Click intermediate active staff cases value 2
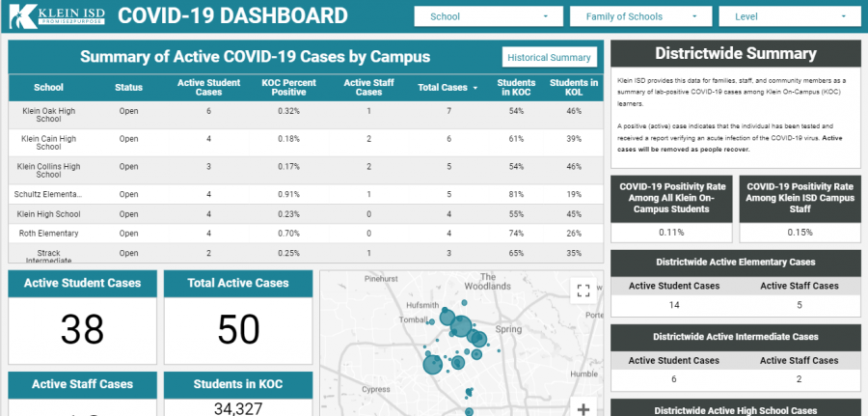Image resolution: width=868 pixels, height=416 pixels. tap(799, 379)
